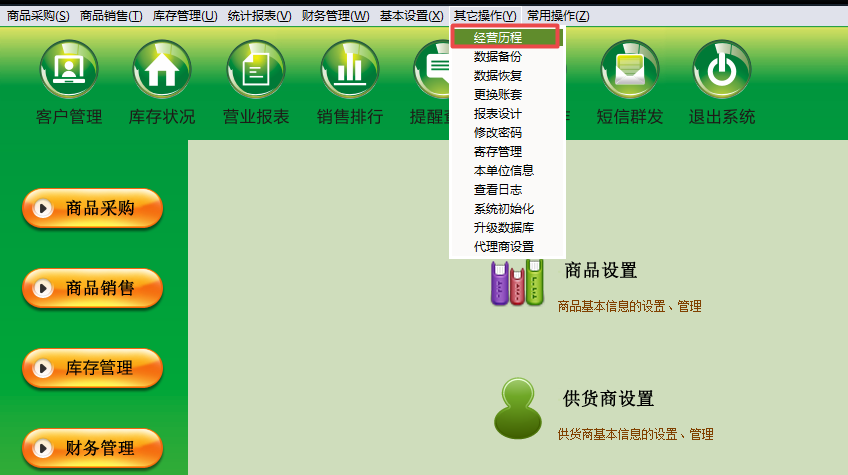Click the 供货商设置 green person icon
This screenshot has width=848, height=475.
(x=518, y=409)
